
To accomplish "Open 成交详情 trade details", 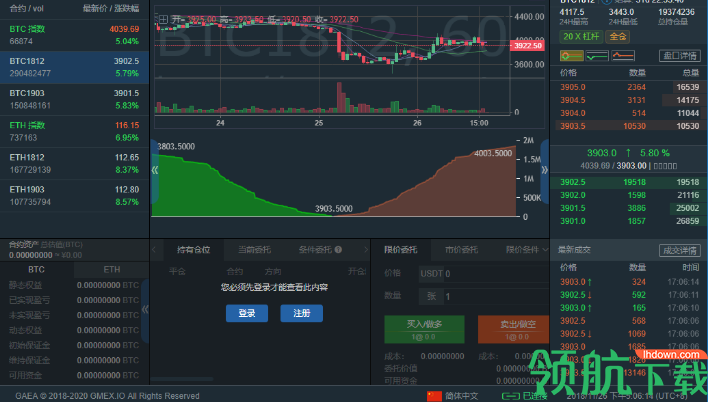I will pyautogui.click(x=680, y=250).
